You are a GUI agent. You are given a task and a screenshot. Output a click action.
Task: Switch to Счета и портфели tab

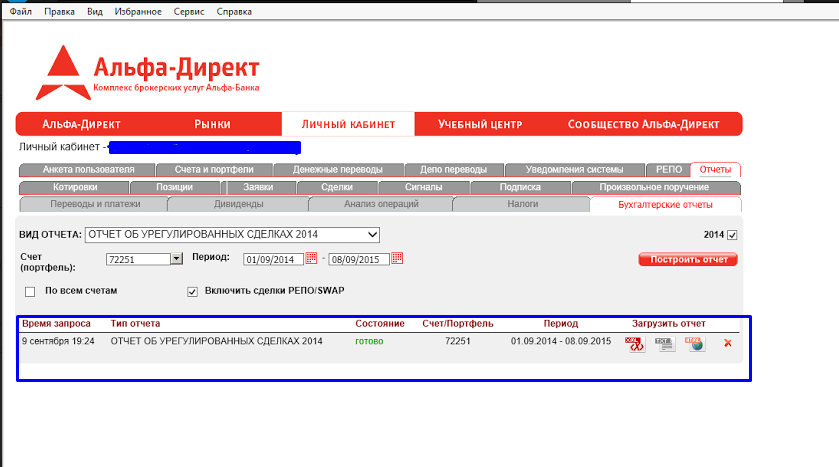pyautogui.click(x=214, y=170)
